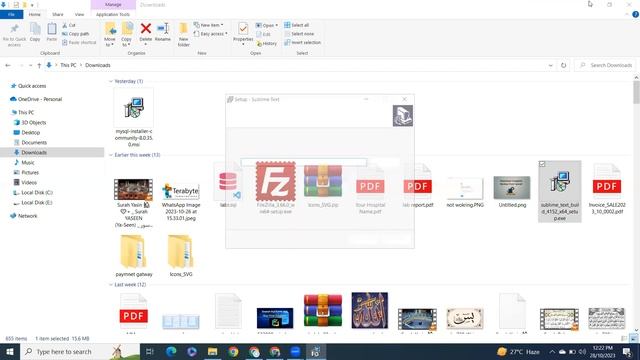Uncheck the sublime_text_build_4152 file checkbox
Screen dimensions: 640x360
coord(542,164)
